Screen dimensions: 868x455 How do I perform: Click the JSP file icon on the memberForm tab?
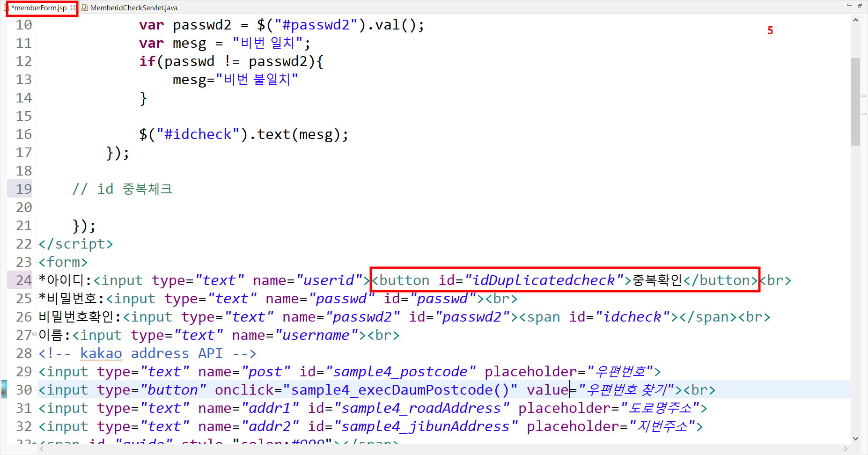pyautogui.click(x=5, y=8)
